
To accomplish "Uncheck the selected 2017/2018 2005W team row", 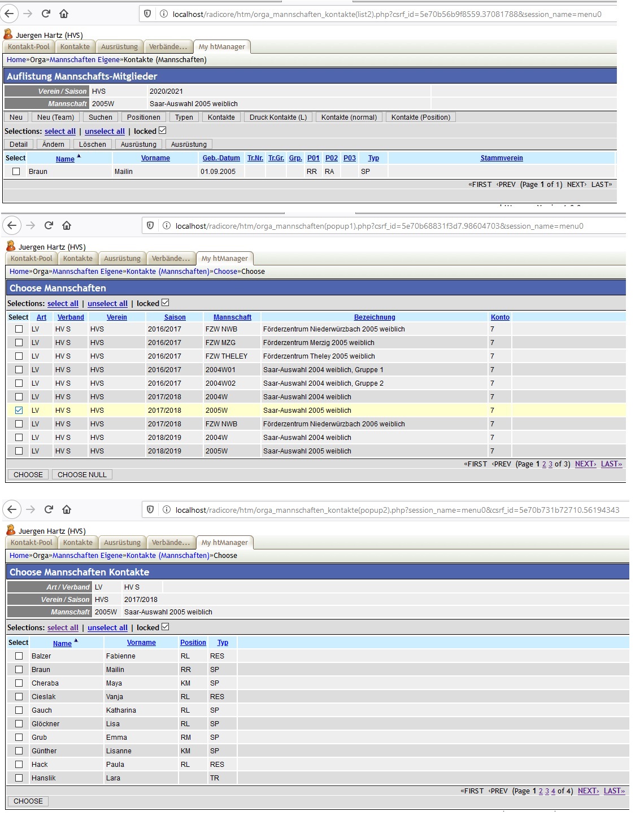I will (19, 411).
